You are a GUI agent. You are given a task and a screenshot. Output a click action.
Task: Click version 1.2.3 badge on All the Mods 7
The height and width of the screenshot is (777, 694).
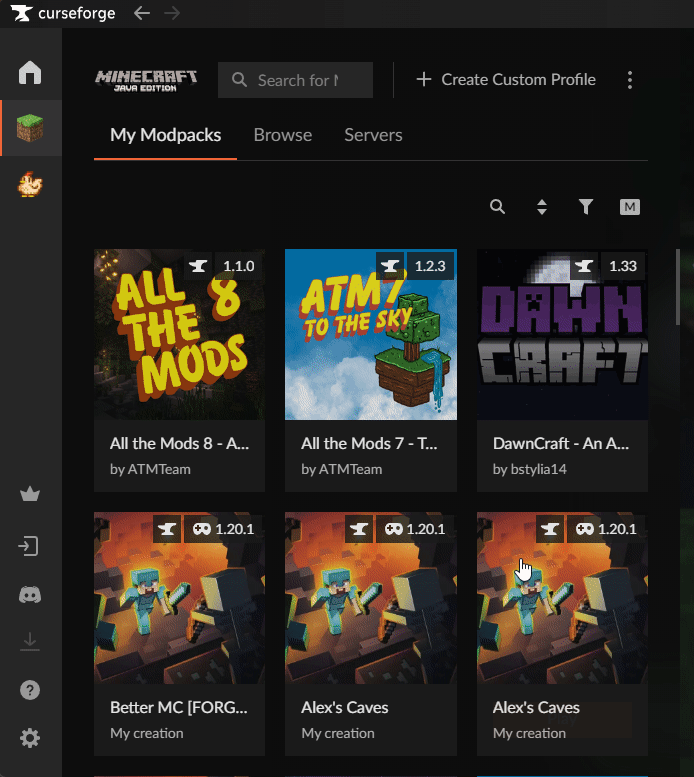pyautogui.click(x=430, y=266)
